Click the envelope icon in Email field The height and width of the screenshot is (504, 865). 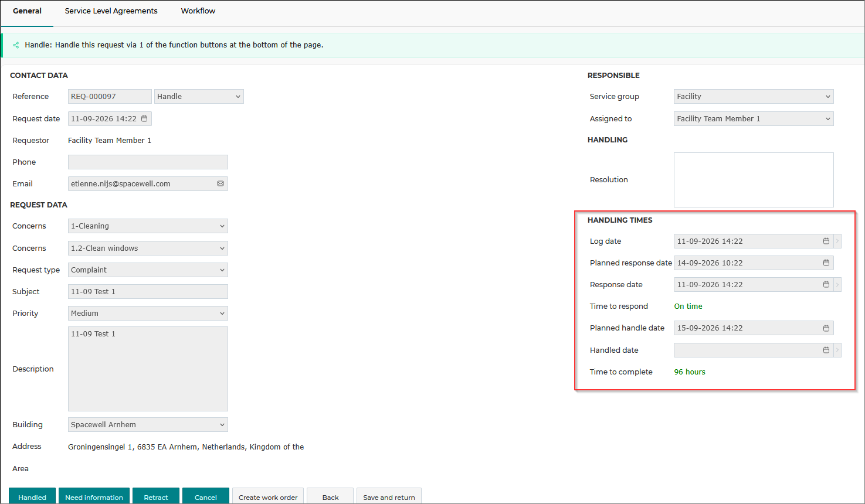coord(221,183)
